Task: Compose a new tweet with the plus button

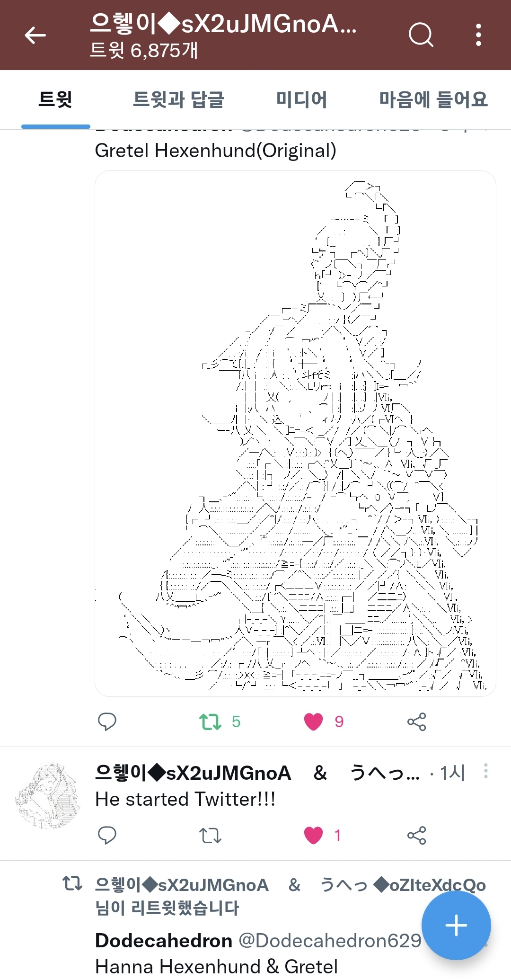Action: point(456,925)
